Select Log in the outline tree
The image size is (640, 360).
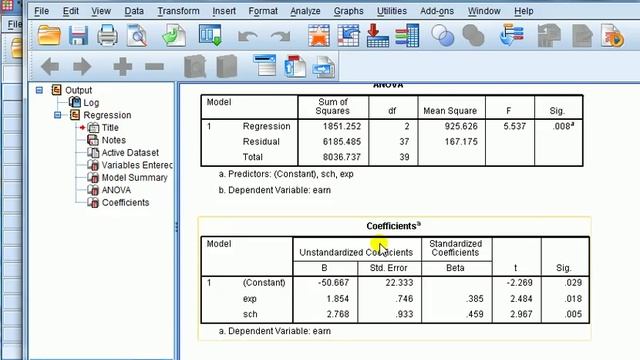pyautogui.click(x=91, y=103)
